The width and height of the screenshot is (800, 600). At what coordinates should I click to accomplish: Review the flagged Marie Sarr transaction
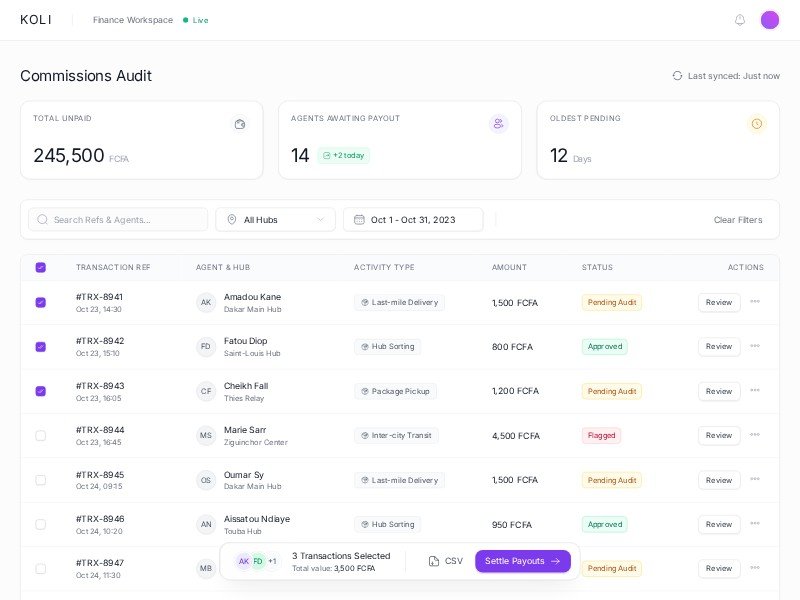pos(718,435)
